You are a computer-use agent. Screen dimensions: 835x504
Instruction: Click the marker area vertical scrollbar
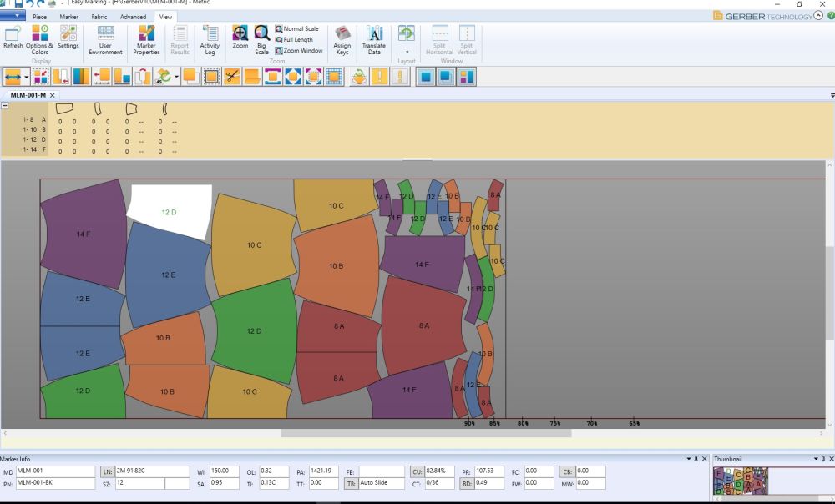point(830,294)
